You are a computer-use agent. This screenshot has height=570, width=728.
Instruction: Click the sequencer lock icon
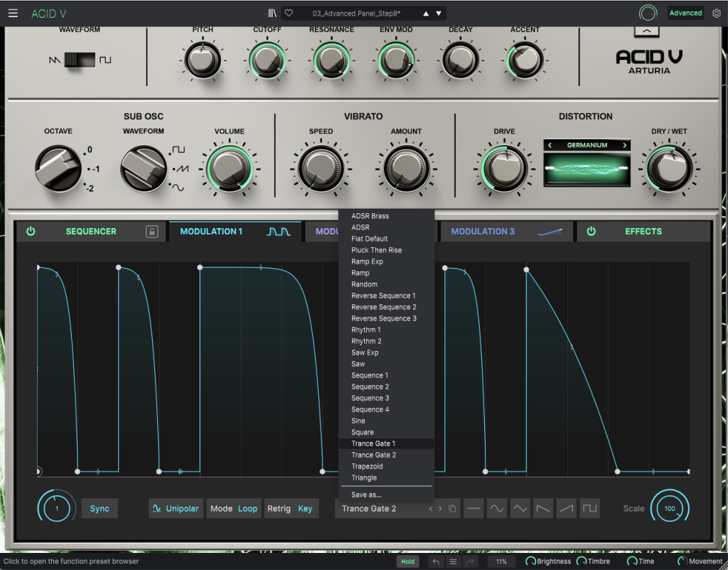tap(152, 232)
